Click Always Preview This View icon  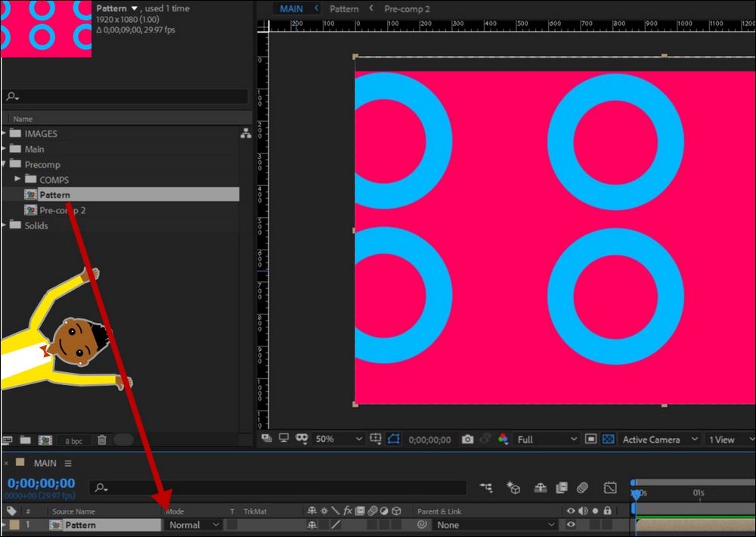267,438
